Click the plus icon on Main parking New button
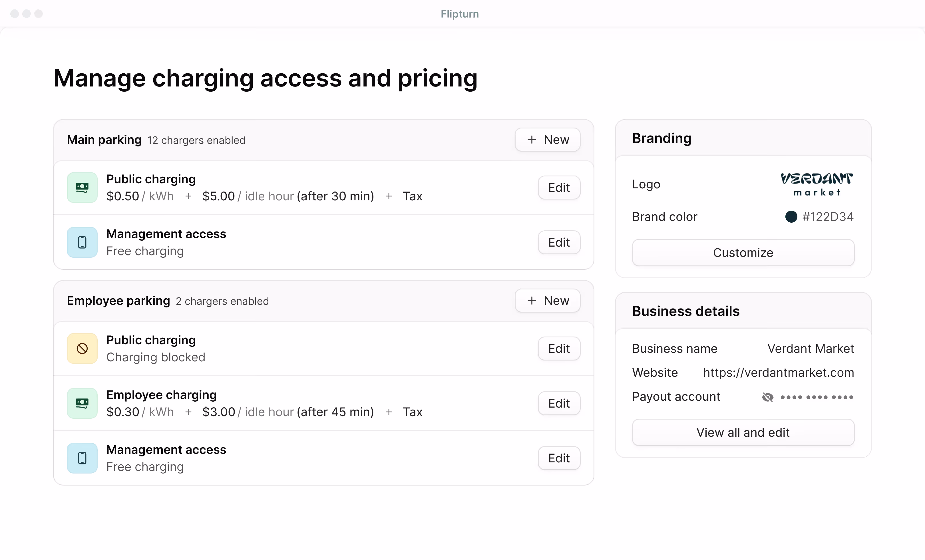This screenshot has width=925, height=560. (532, 139)
